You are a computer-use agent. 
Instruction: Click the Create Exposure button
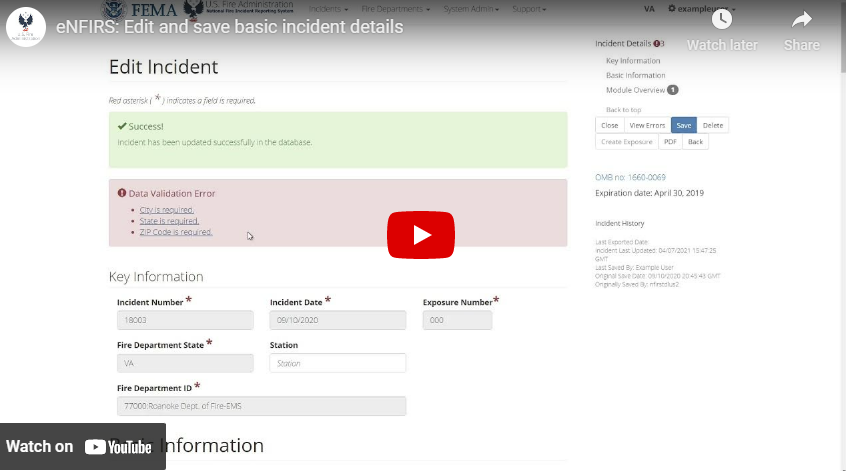626,142
